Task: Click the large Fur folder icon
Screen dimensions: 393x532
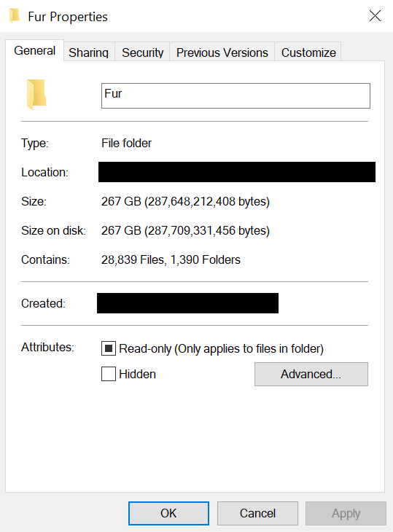Action: (36, 95)
